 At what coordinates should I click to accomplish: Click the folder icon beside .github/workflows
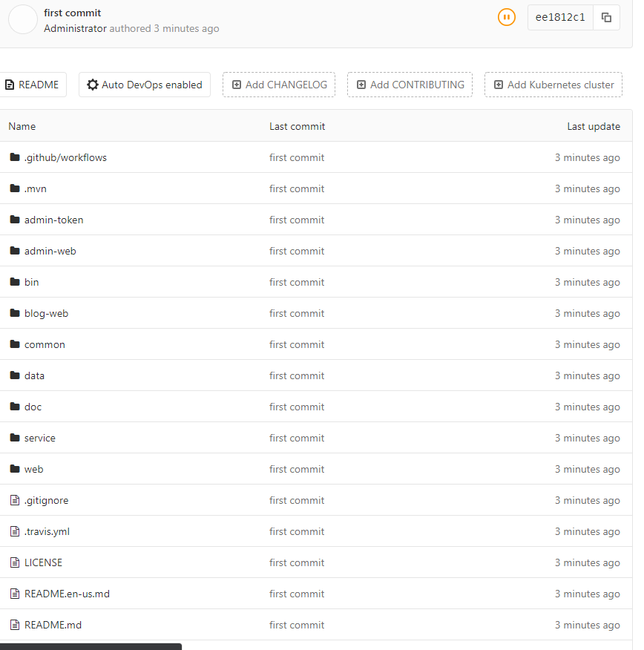pyautogui.click(x=14, y=157)
